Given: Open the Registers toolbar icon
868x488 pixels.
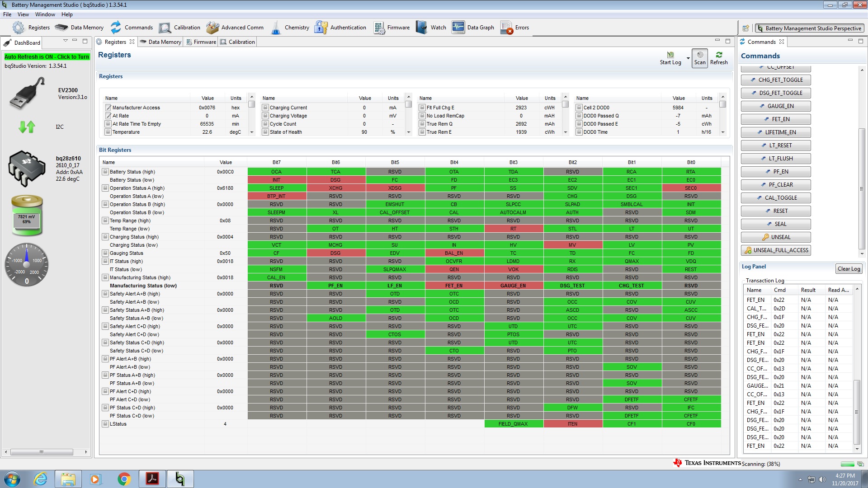Looking at the screenshot, I should click(x=31, y=28).
